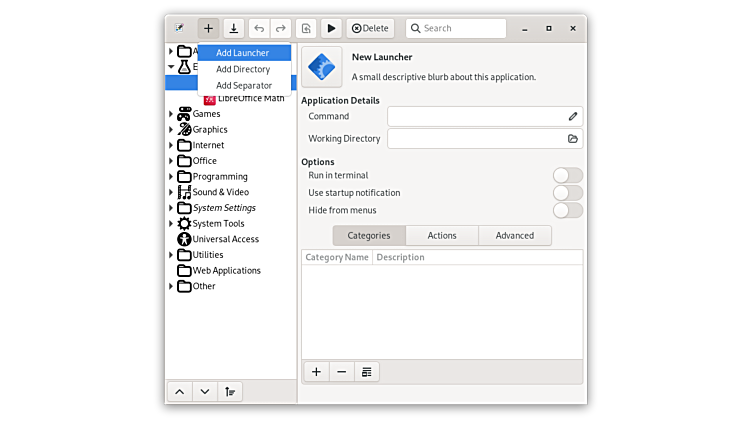Click the revert document icon
This screenshot has width=752, height=423.
[x=306, y=28]
